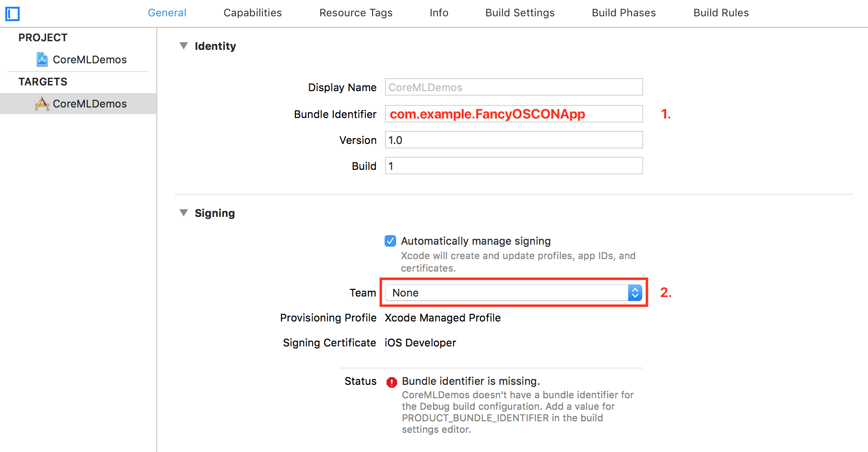
Task: Switch to the General tab
Action: [167, 13]
